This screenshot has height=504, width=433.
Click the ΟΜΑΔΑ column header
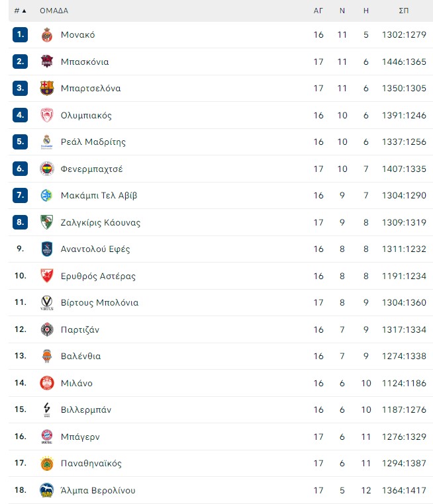click(x=54, y=11)
